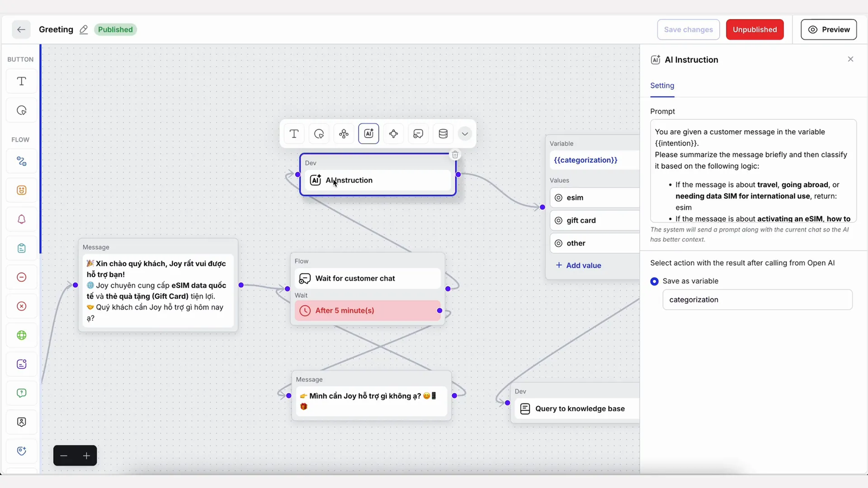Viewport: 868px width, 488px height.
Task: Select the gift card value in Variable node
Action: pos(595,221)
